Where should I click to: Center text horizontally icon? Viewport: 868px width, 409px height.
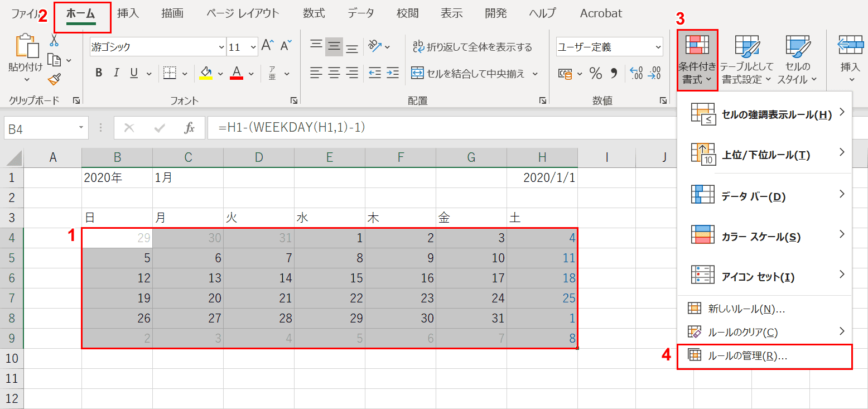(334, 73)
